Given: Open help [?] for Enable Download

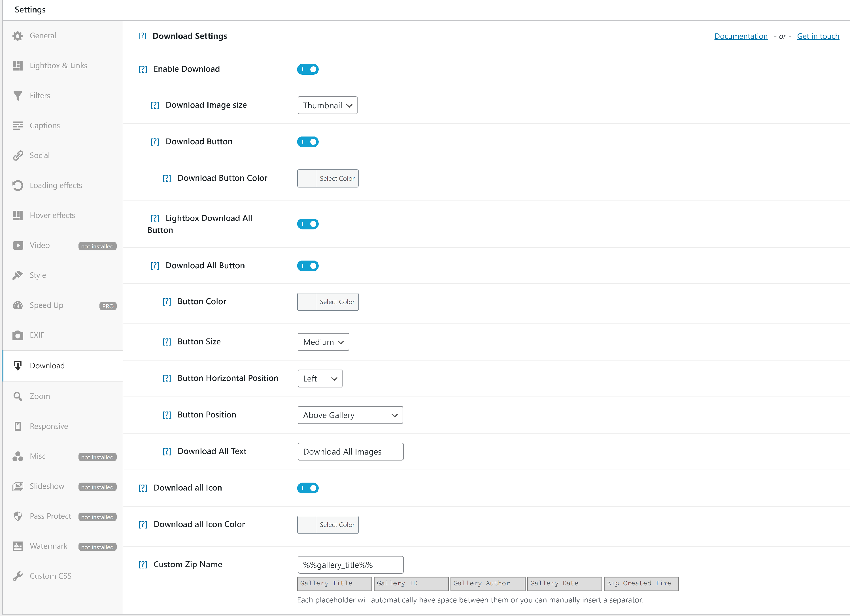Looking at the screenshot, I should click(143, 69).
